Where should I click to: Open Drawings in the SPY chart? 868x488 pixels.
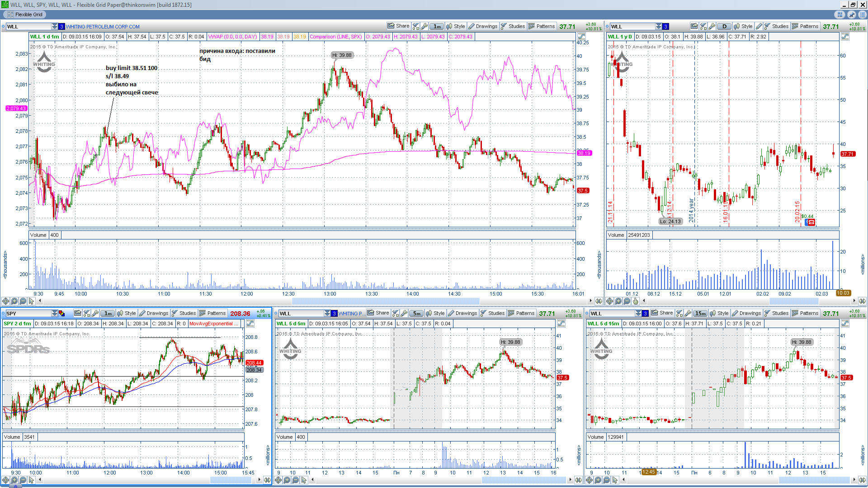pos(154,313)
